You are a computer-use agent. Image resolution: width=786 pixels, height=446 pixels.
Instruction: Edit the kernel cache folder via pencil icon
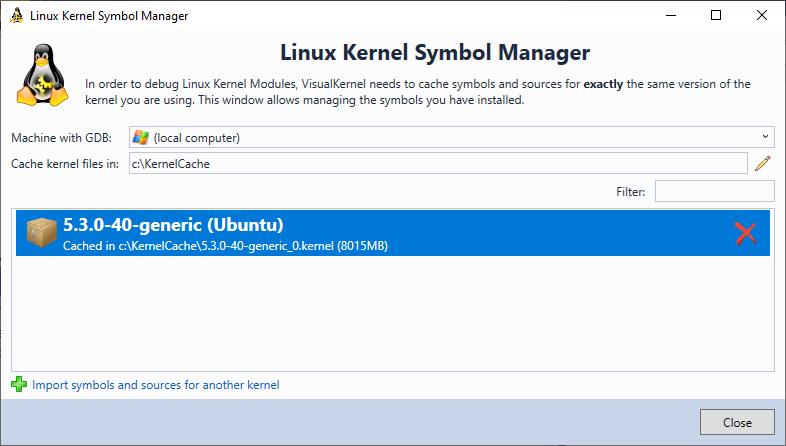point(762,163)
